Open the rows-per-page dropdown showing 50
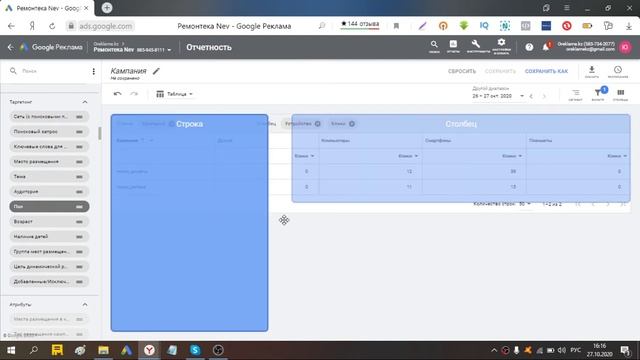This screenshot has width=640, height=360. pyautogui.click(x=524, y=204)
